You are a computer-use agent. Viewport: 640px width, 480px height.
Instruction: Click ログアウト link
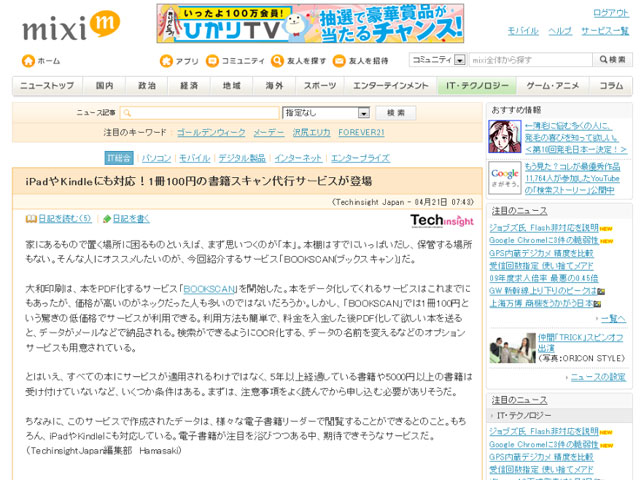pyautogui.click(x=611, y=13)
